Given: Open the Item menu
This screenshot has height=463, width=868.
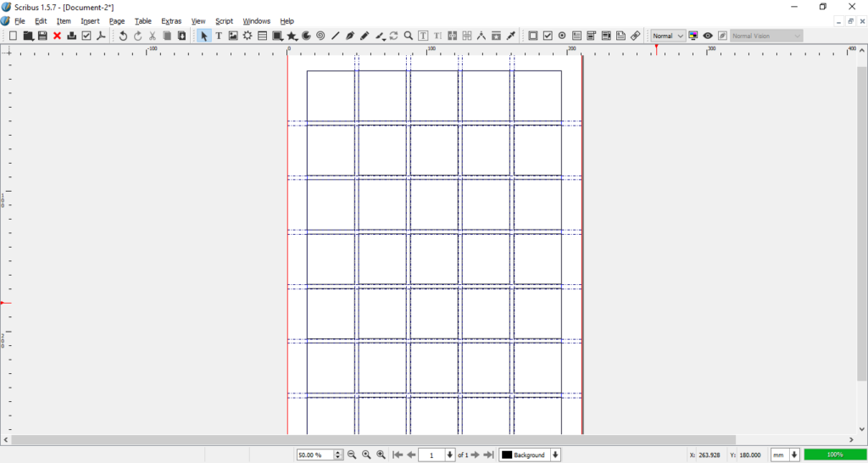Looking at the screenshot, I should click(x=64, y=21).
